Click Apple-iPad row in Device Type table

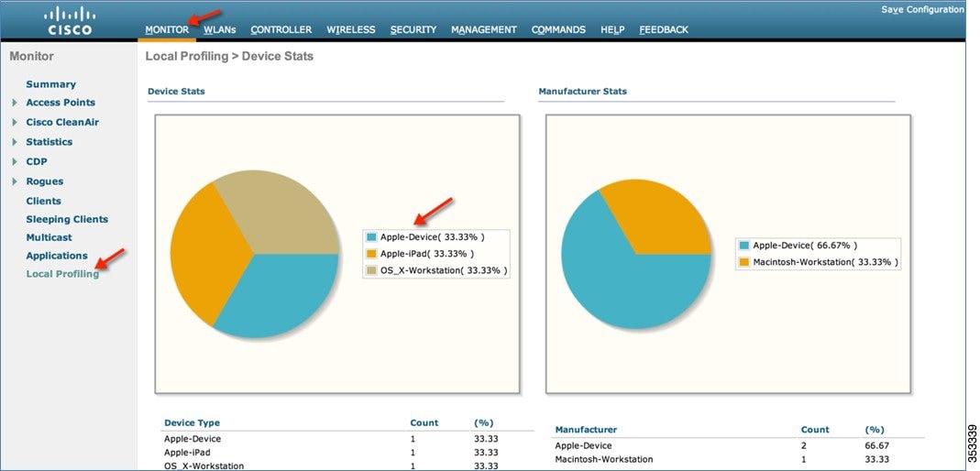pyautogui.click(x=347, y=453)
